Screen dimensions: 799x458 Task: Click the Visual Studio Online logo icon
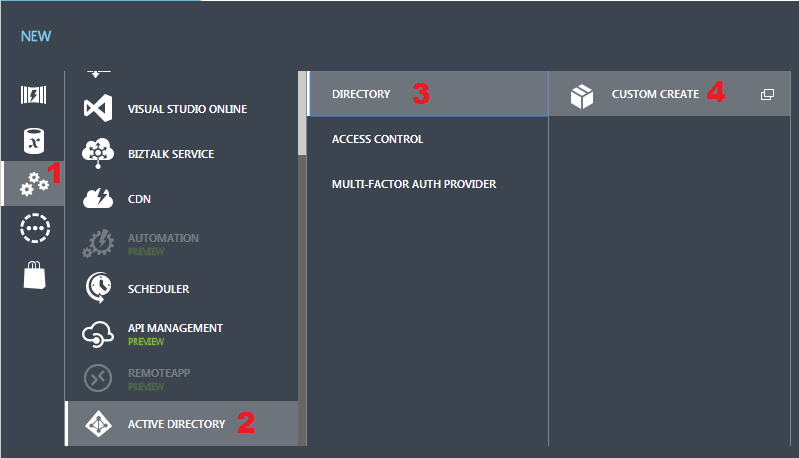(x=98, y=108)
